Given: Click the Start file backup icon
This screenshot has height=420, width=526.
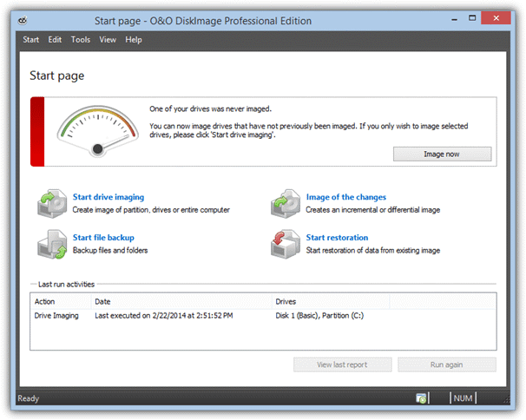Looking at the screenshot, I should pyautogui.click(x=52, y=244).
